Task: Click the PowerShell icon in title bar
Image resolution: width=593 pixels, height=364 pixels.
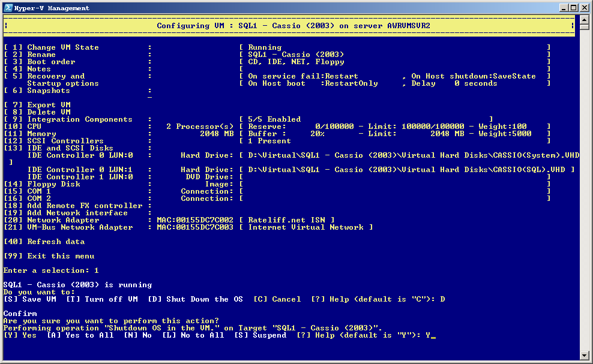Action: pyautogui.click(x=8, y=8)
